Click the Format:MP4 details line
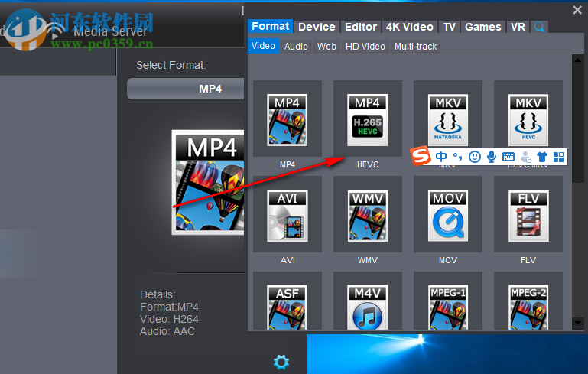The width and height of the screenshot is (588, 374). pyautogui.click(x=169, y=307)
